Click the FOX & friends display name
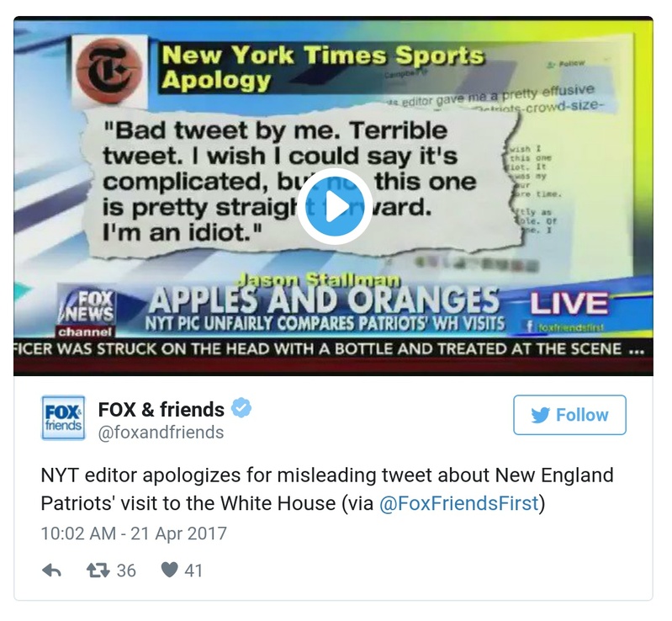This screenshot has width=672, height=621. pyautogui.click(x=161, y=409)
